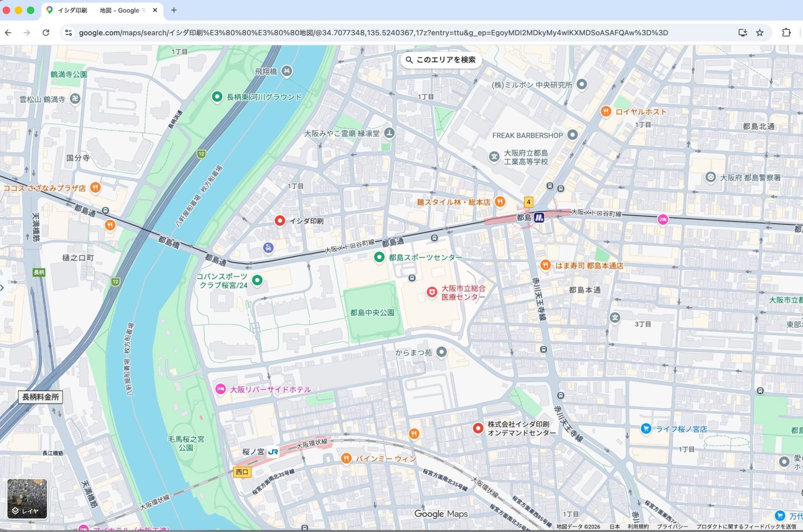Open the browser extensions puzzle icon
803x532 pixels.
786,33
